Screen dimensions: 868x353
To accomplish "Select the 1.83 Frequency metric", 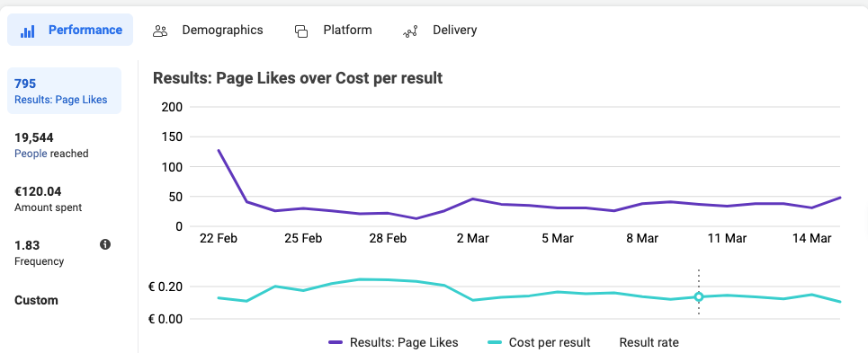I will 39,252.
